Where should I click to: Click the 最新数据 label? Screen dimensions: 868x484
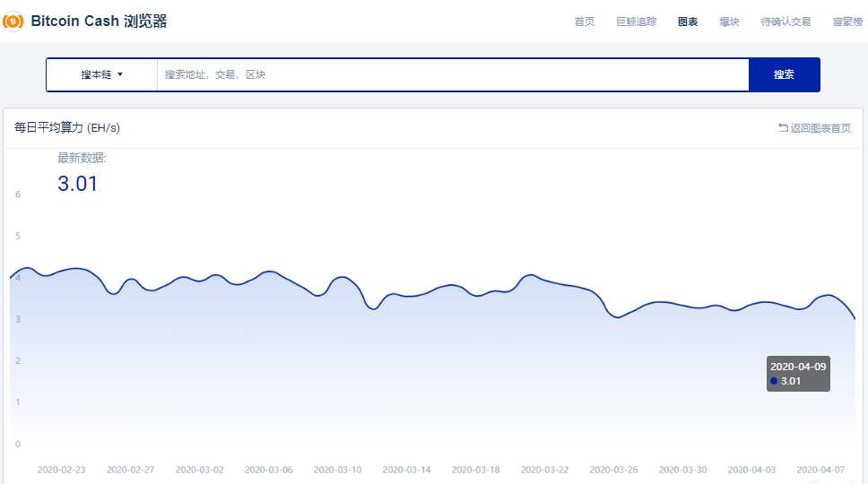click(x=82, y=159)
